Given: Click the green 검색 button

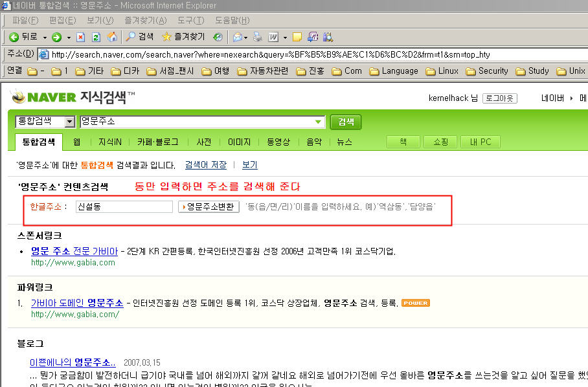Looking at the screenshot, I should pos(346,122).
